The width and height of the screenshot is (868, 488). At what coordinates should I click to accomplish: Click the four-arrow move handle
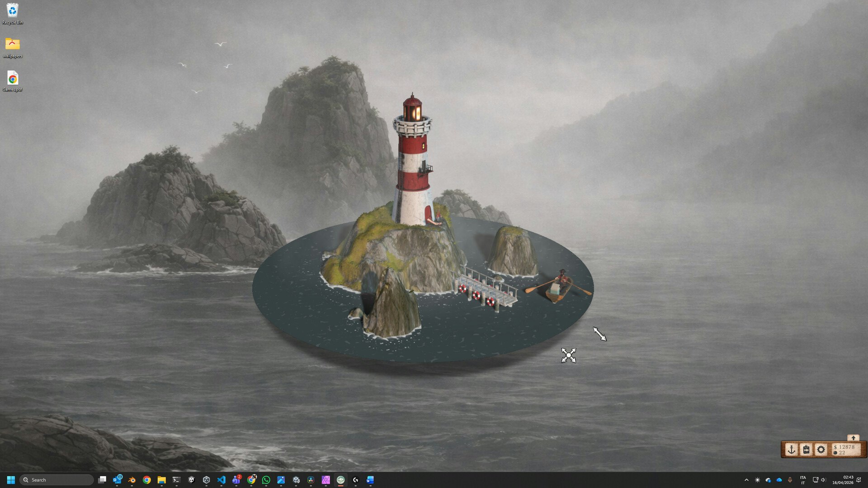coord(569,355)
